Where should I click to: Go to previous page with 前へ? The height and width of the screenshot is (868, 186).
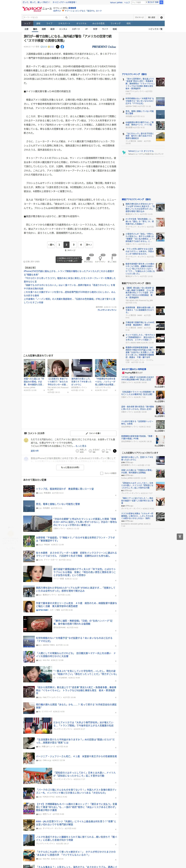(x=51, y=245)
